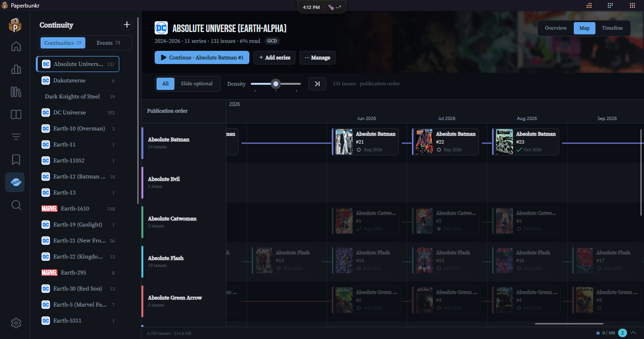Jump to the end of the map
The image size is (644, 339).
pos(317,84)
